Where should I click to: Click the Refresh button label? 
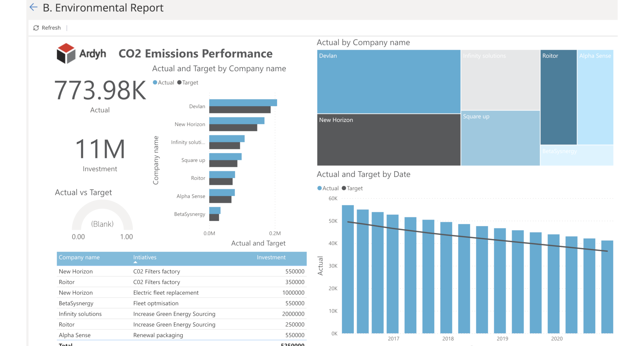(x=51, y=28)
